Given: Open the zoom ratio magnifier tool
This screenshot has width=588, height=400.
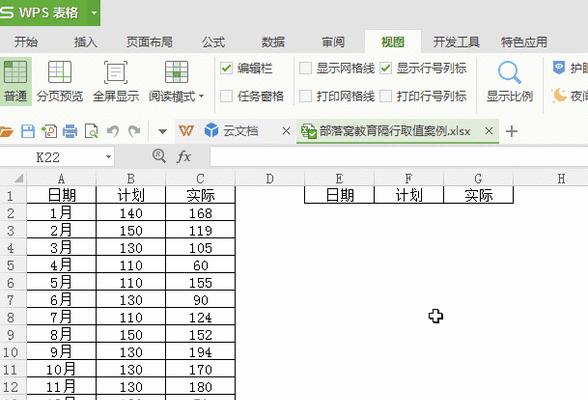Looking at the screenshot, I should [x=509, y=81].
